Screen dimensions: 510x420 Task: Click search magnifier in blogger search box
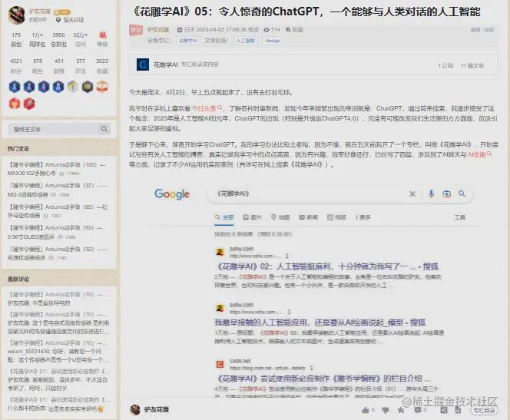pyautogui.click(x=104, y=129)
